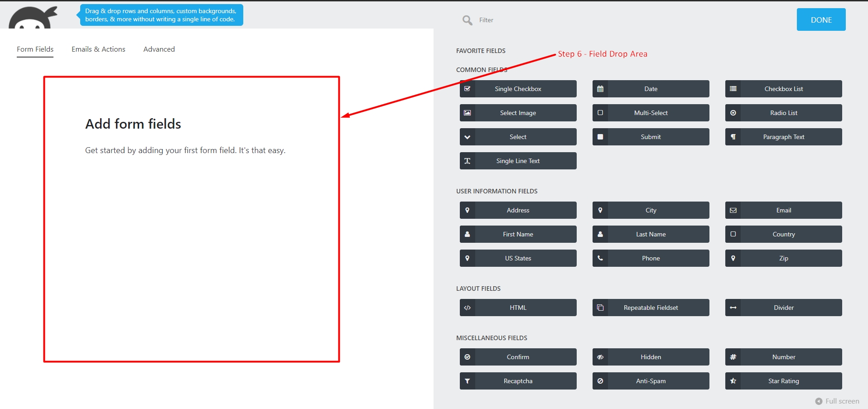The image size is (868, 409).
Task: Click the ban icon on Anti-Spam field
Action: (x=600, y=381)
